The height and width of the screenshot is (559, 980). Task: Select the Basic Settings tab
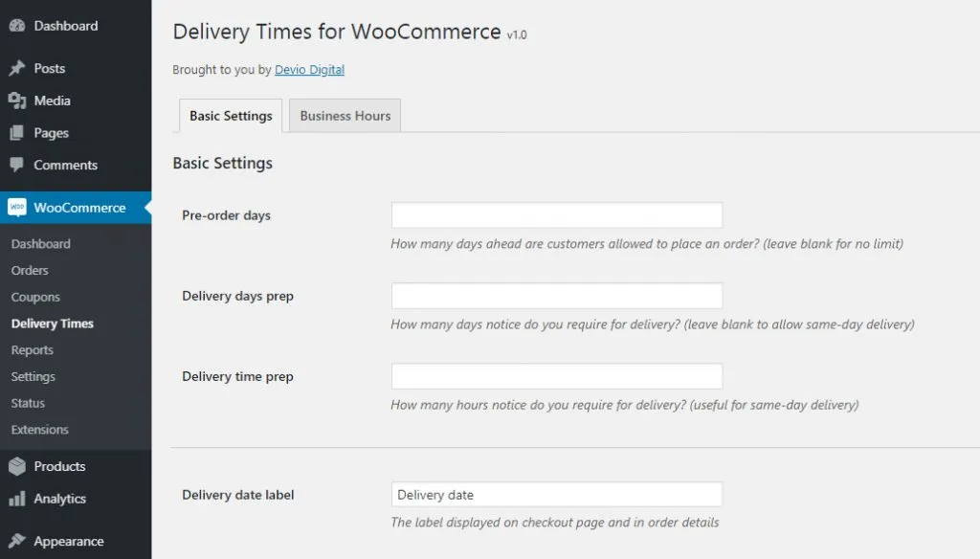pyautogui.click(x=231, y=116)
